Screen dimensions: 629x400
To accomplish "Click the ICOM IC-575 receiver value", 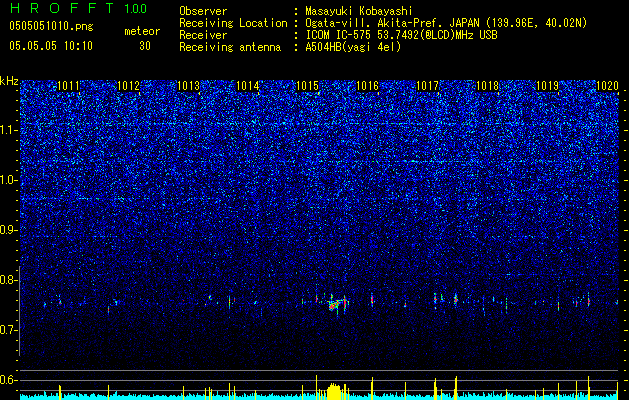I will coord(401,35).
